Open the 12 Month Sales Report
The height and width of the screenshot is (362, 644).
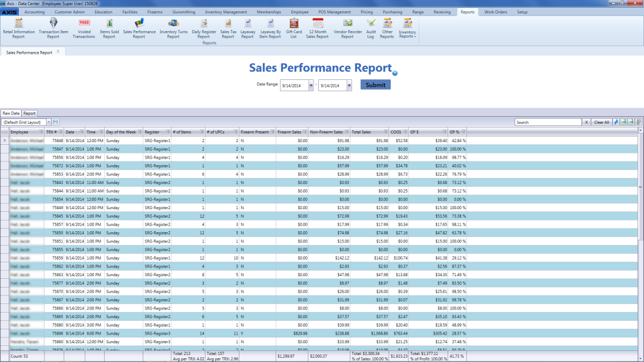point(318,28)
